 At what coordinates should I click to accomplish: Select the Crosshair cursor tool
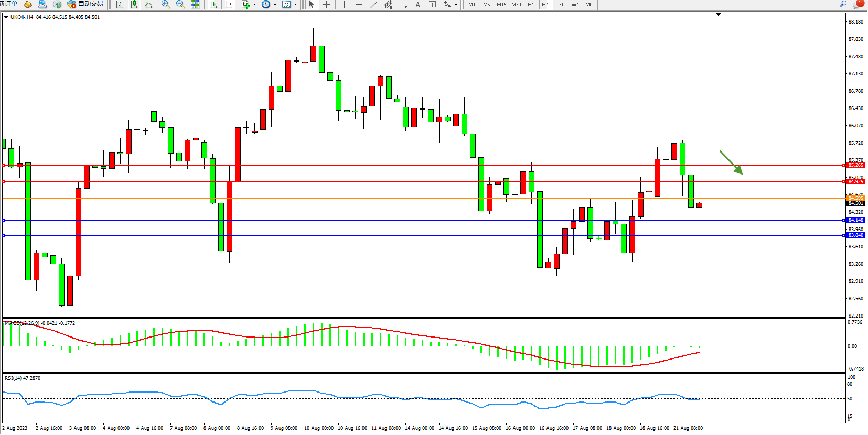tap(326, 5)
